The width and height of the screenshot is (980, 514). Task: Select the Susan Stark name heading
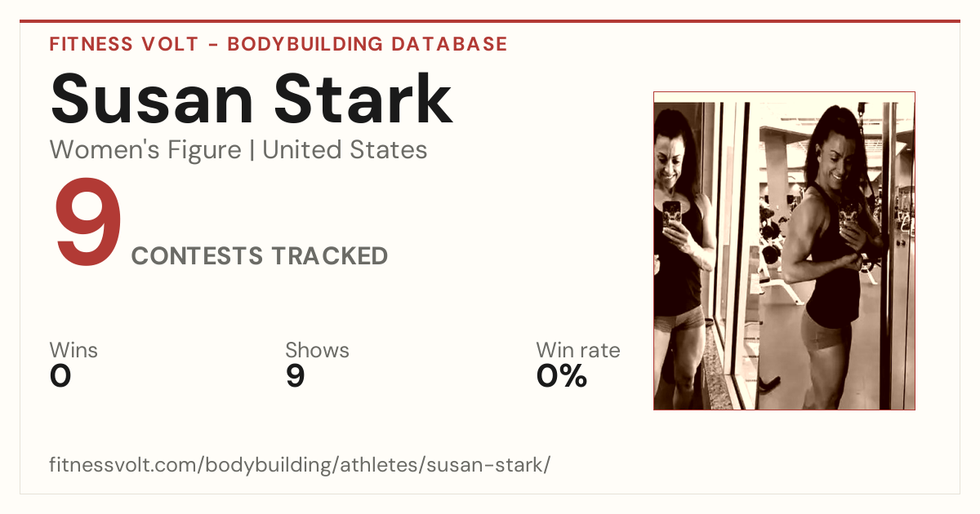pos(251,98)
